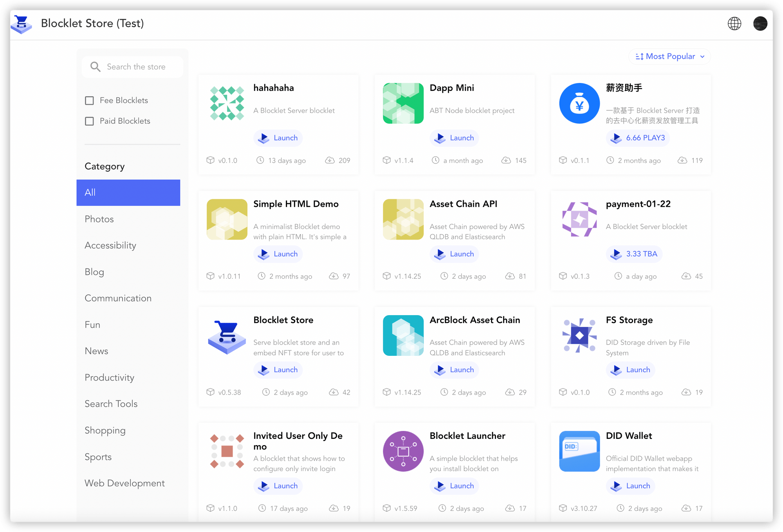Screen dimensions: 783x532
Task: Click version icon on hahahaha card
Action: pyautogui.click(x=210, y=160)
